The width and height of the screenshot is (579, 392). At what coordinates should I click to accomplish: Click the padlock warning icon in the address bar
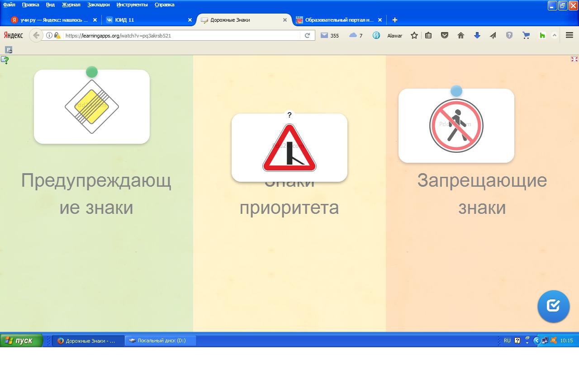click(x=57, y=35)
